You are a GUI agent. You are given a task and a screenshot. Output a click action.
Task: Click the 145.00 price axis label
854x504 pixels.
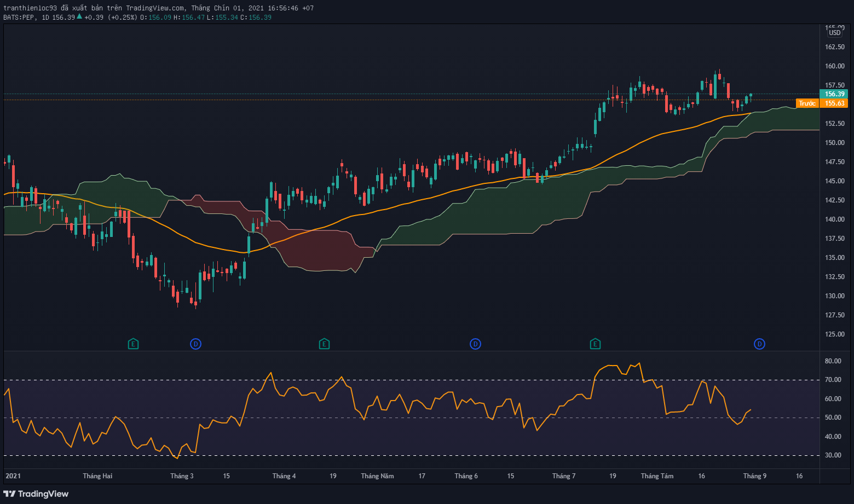coord(835,181)
